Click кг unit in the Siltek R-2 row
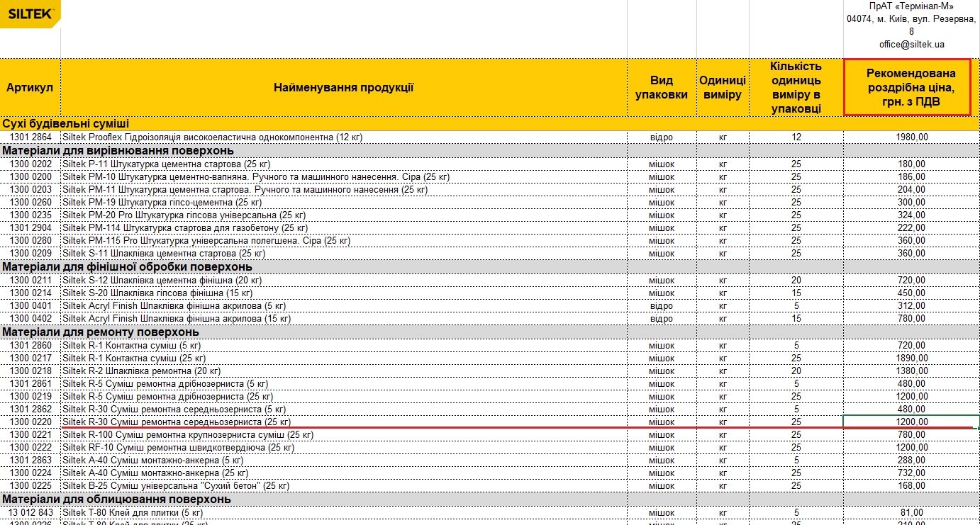The width and height of the screenshot is (980, 525). pyautogui.click(x=723, y=371)
